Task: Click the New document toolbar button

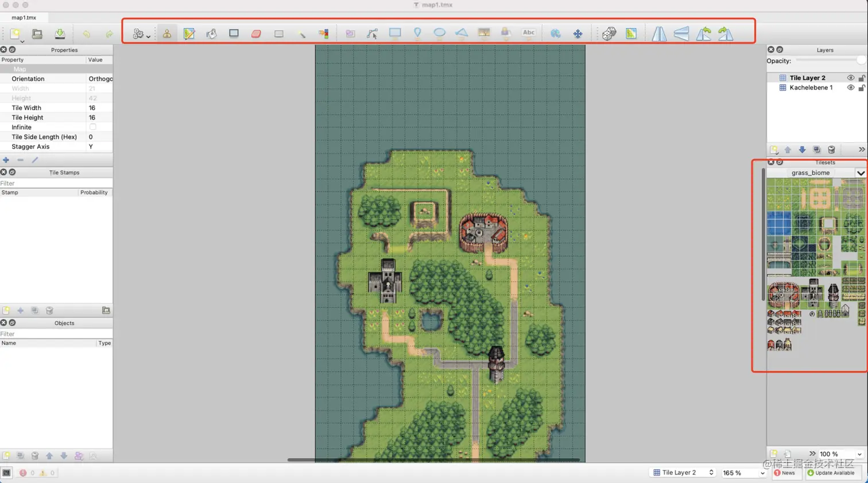Action: tap(15, 34)
